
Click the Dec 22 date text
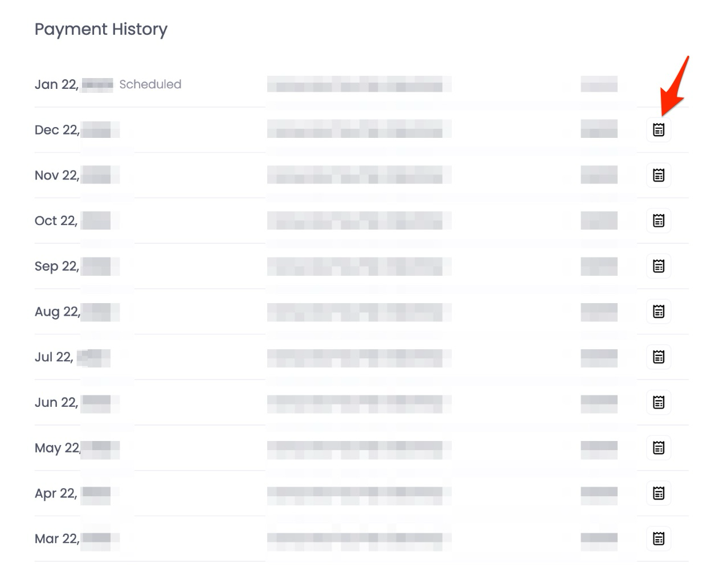coord(57,130)
